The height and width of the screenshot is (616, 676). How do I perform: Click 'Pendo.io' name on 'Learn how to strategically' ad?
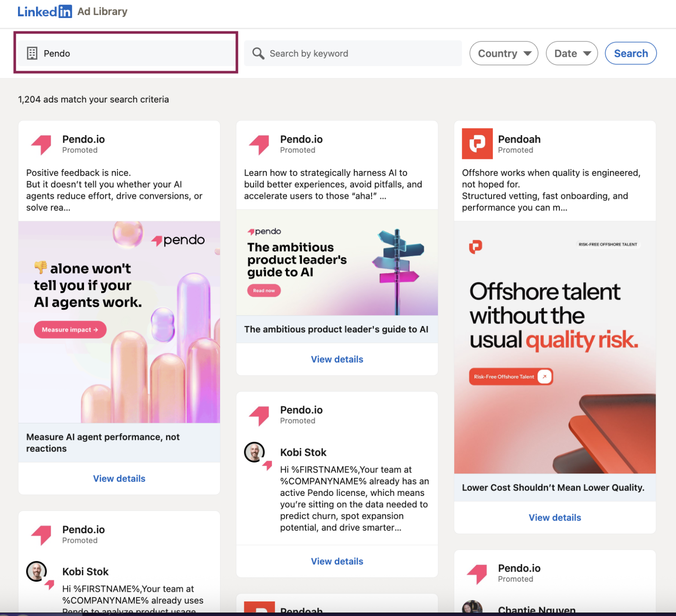(301, 139)
